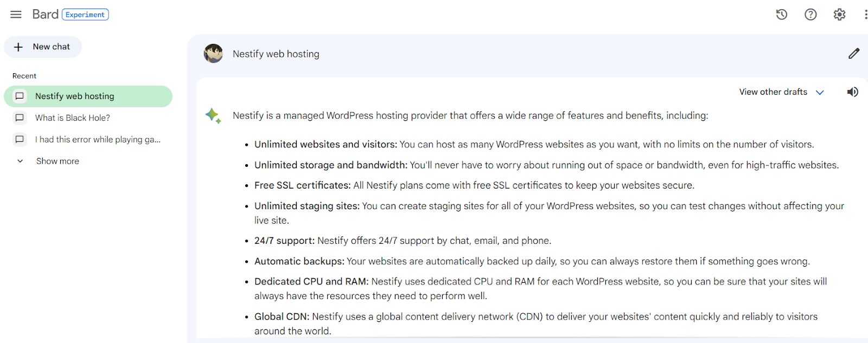Image resolution: width=868 pixels, height=343 pixels.
Task: Select the Nestify web hosting chat
Action: pyautogui.click(x=88, y=96)
